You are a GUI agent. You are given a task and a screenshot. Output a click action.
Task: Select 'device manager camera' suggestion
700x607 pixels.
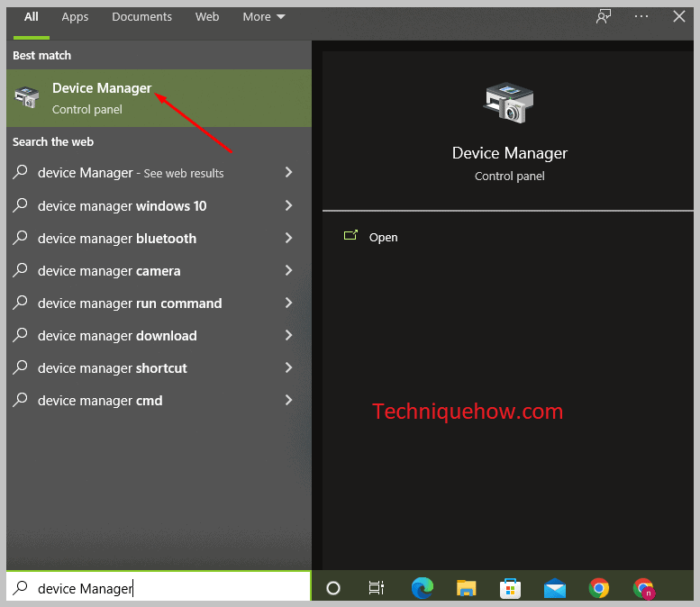[x=159, y=271]
